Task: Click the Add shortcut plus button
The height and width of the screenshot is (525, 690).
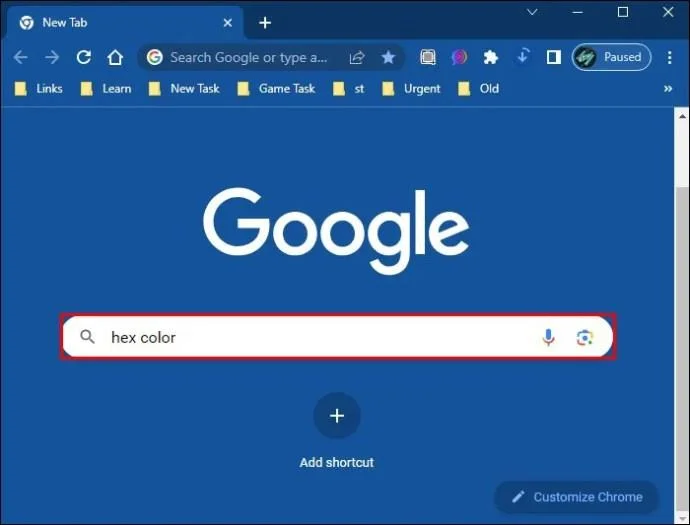Action: 337,416
